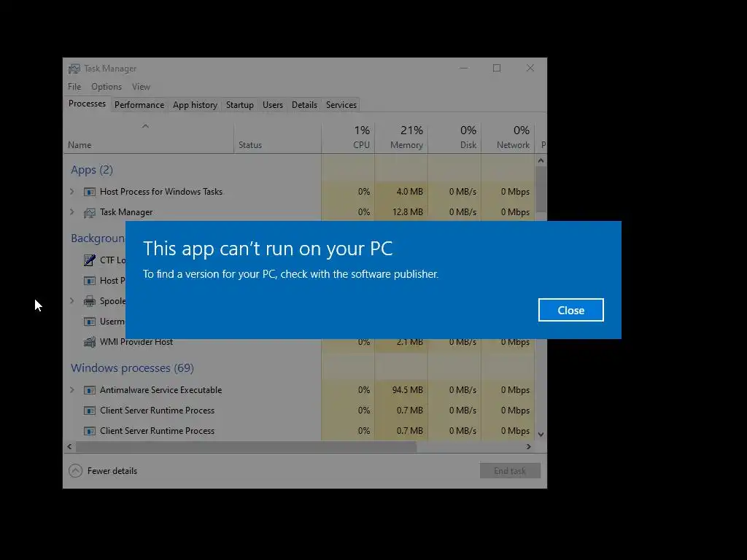The width and height of the screenshot is (747, 560).
Task: Sort processes by Name column
Action: 149,138
